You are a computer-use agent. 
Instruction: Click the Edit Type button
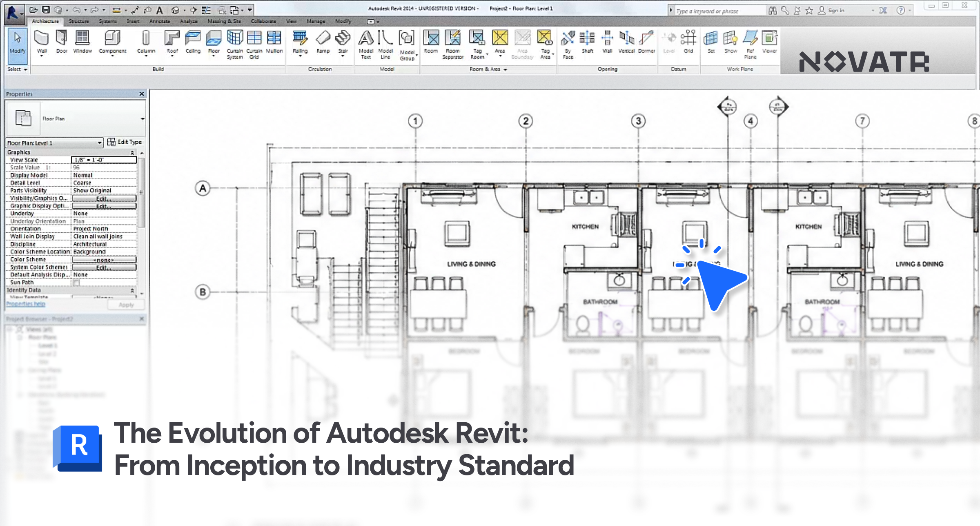(x=125, y=142)
